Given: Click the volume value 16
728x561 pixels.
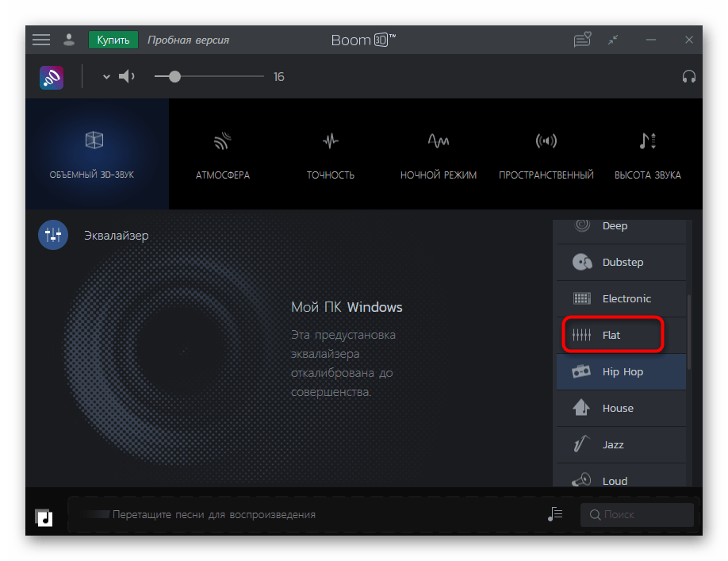Looking at the screenshot, I should pyautogui.click(x=278, y=77).
